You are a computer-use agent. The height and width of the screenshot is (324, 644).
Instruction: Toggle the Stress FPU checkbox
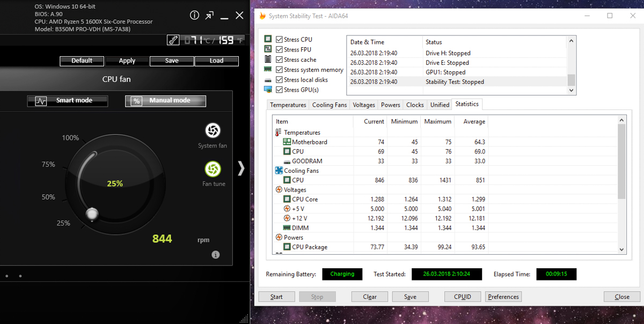(x=279, y=49)
